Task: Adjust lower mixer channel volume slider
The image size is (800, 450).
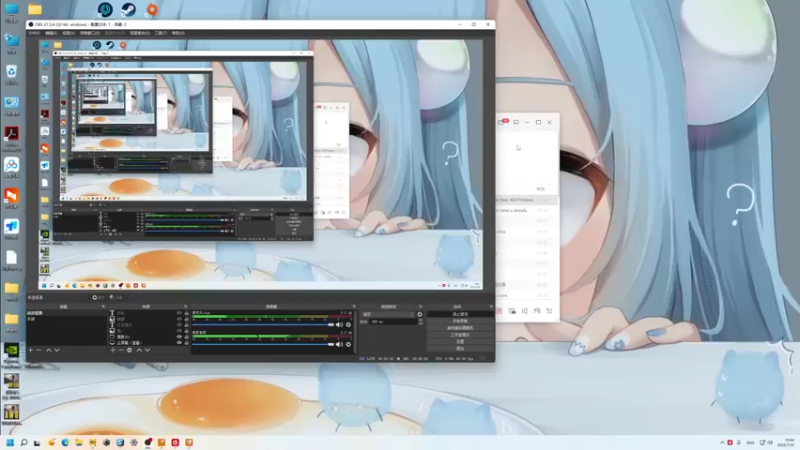Action: (263, 344)
